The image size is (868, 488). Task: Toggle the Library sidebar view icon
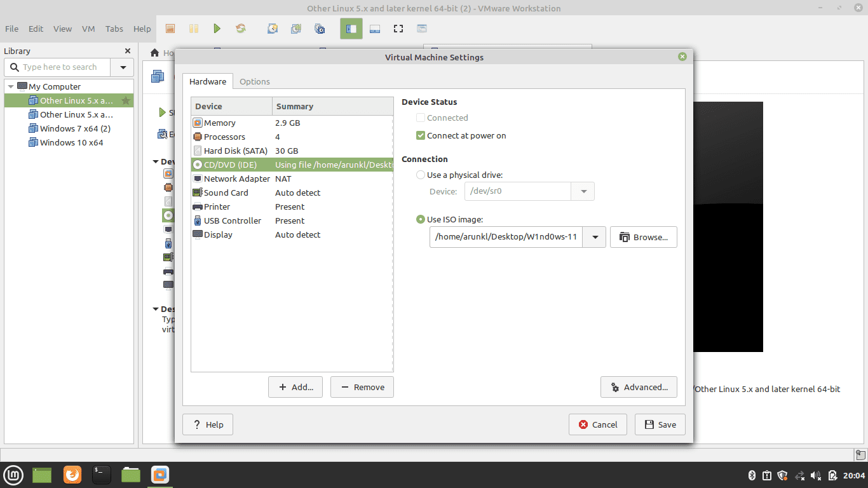tap(351, 29)
